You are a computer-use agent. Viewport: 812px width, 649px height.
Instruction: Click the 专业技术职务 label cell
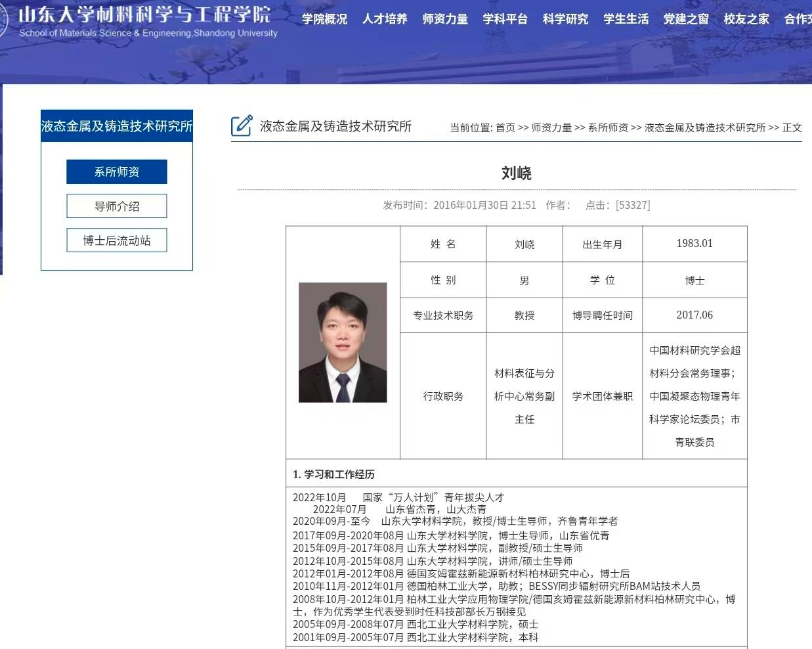pyautogui.click(x=443, y=315)
